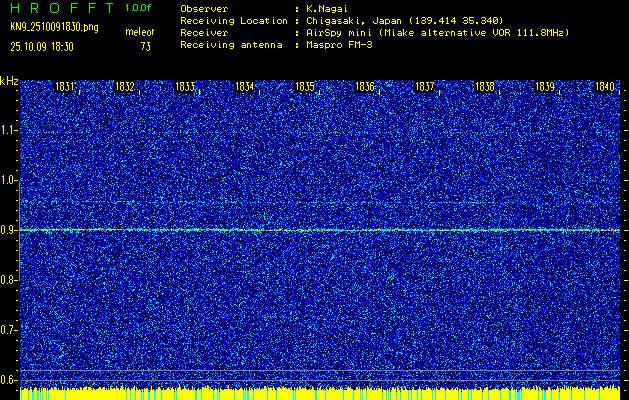Click the 1839 time label
This screenshot has width=629, height=400.
pyautogui.click(x=545, y=88)
